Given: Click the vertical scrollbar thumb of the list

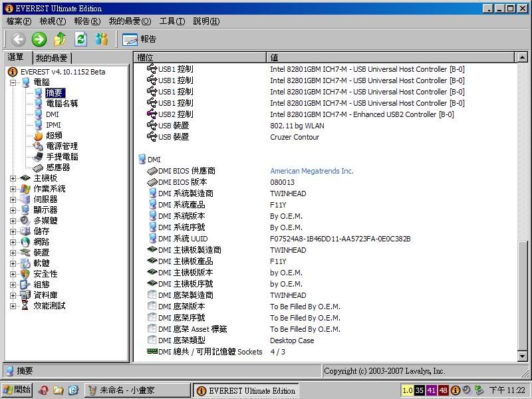Looking at the screenshot, I should point(523,295).
